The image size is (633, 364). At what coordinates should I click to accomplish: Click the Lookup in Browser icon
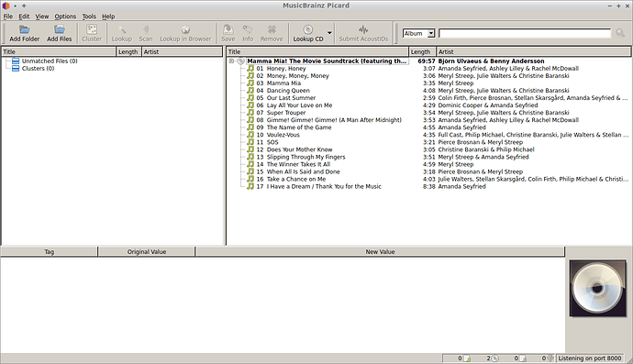[185, 29]
